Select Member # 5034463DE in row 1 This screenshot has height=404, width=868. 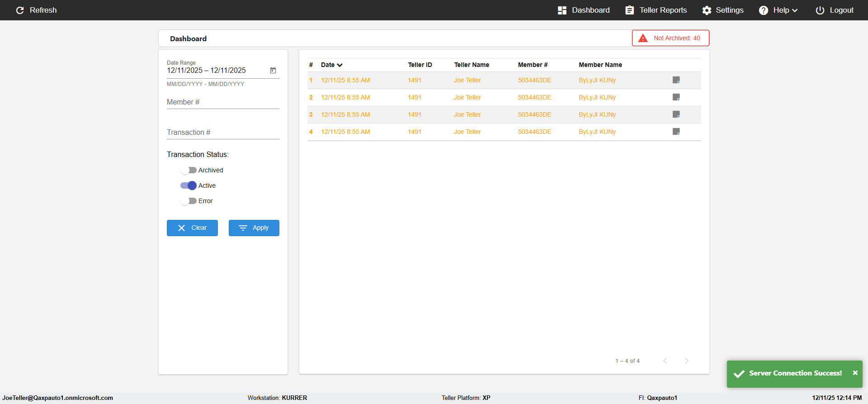pos(534,80)
